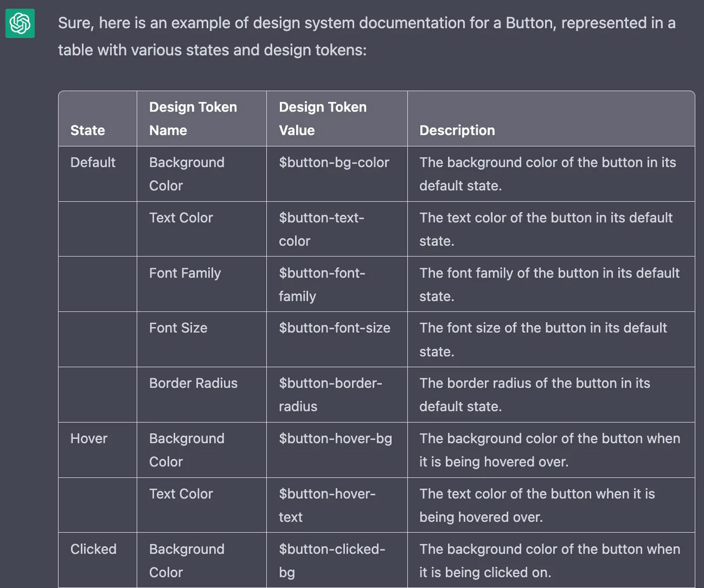Select the $button-clicked-bg token value

pos(332,560)
